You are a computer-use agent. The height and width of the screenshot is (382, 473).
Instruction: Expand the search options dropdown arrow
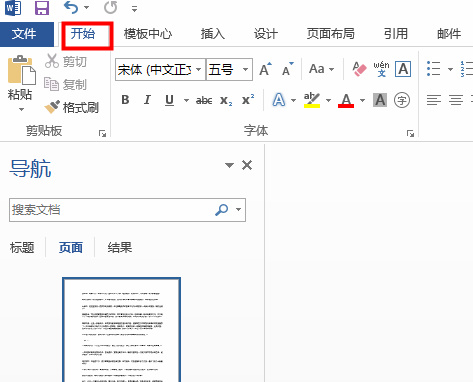239,210
